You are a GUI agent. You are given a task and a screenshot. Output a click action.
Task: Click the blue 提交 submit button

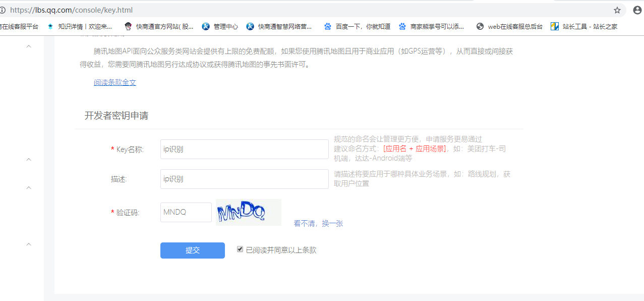(193, 250)
